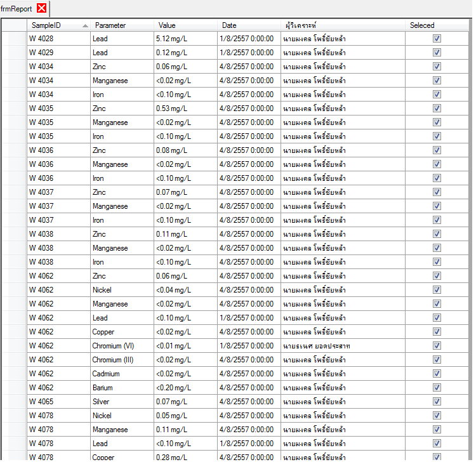
Task: Click the SampleID column sort arrow
Action: (x=85, y=26)
